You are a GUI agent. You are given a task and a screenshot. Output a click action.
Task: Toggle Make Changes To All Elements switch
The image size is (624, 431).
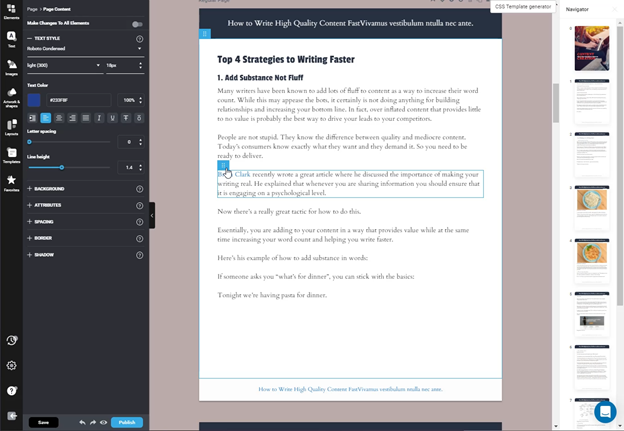137,24
